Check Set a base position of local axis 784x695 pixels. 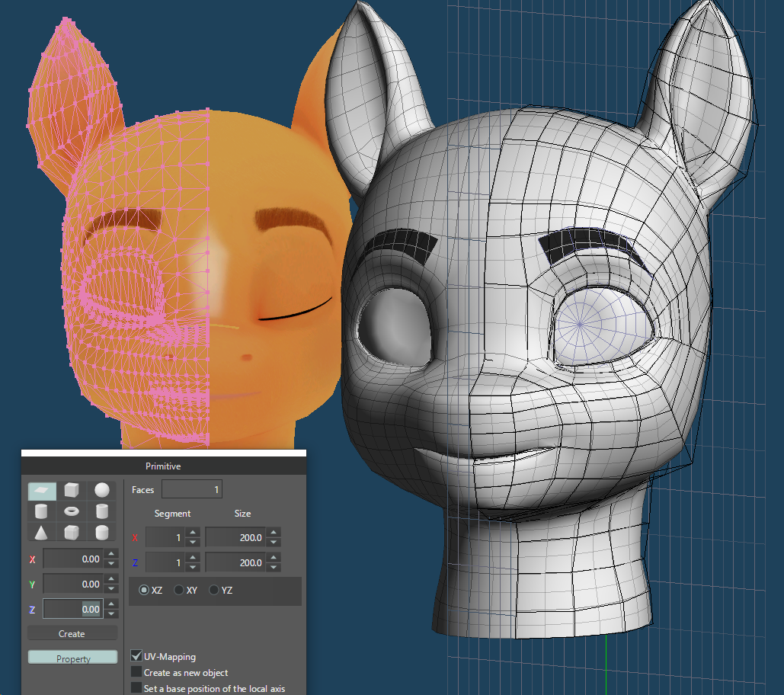pos(136,688)
